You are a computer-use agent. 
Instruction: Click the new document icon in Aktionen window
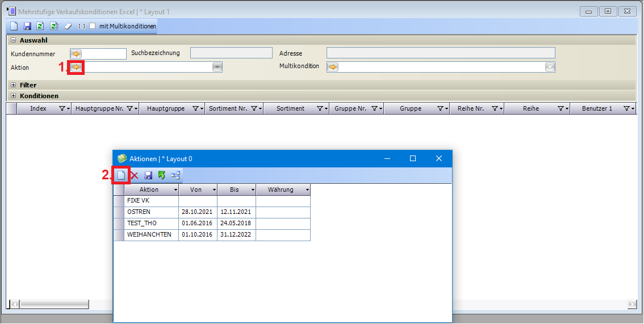(x=121, y=175)
